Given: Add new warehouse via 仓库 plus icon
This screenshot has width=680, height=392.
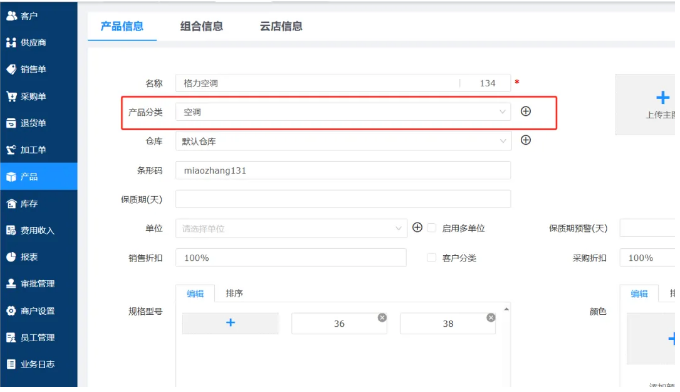Looking at the screenshot, I should [526, 140].
